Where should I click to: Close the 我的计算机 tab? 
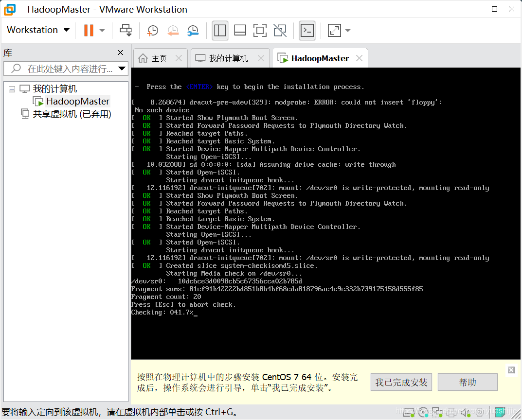coord(261,58)
